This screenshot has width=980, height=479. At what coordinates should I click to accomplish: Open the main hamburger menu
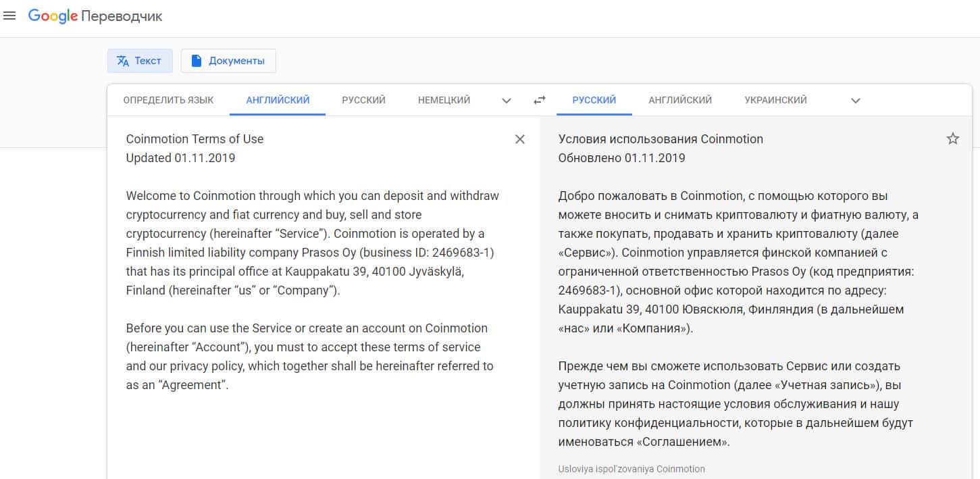tap(9, 16)
